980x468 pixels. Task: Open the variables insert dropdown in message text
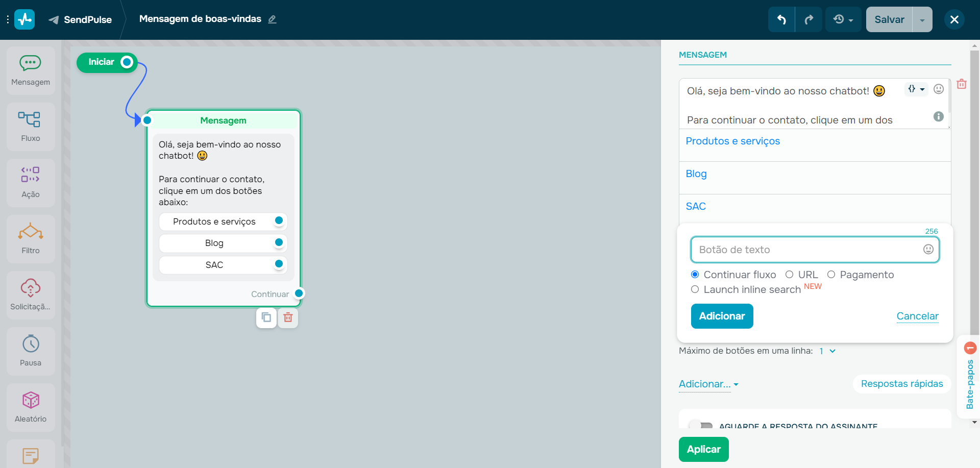tap(916, 89)
